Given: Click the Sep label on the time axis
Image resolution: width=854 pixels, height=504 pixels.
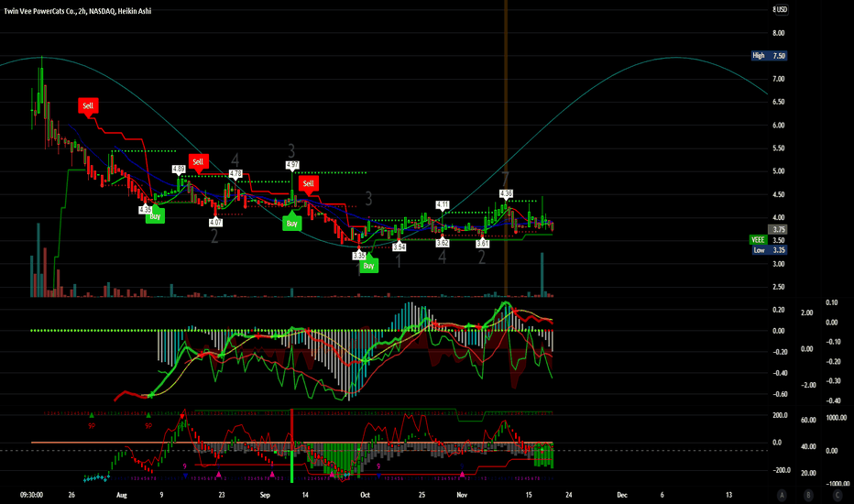Looking at the screenshot, I should coord(265,495).
